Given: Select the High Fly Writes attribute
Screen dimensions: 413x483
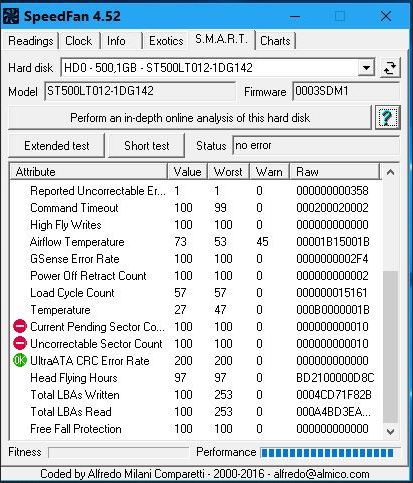Looking at the screenshot, I should pos(66,225).
